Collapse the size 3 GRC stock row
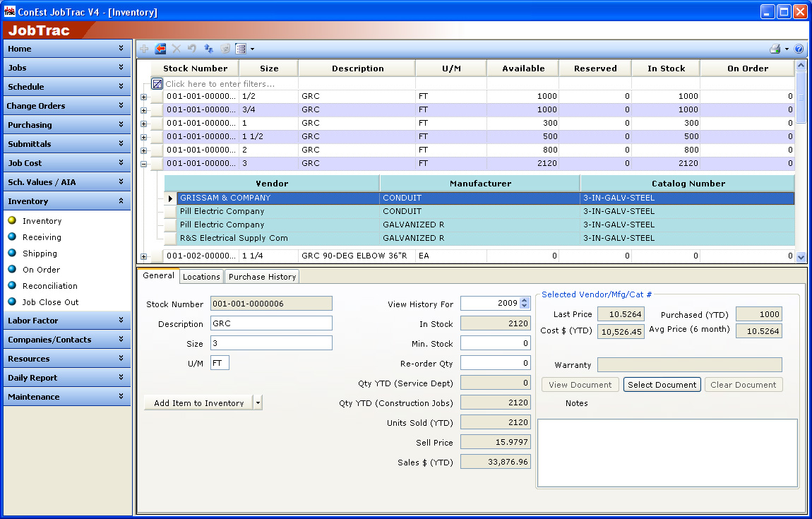 click(x=144, y=164)
